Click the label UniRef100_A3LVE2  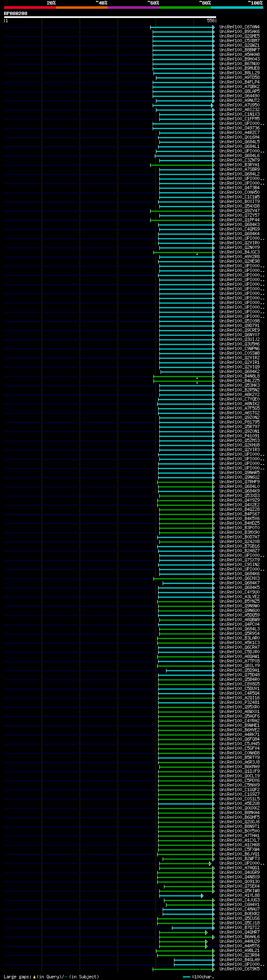(x=239, y=597)
